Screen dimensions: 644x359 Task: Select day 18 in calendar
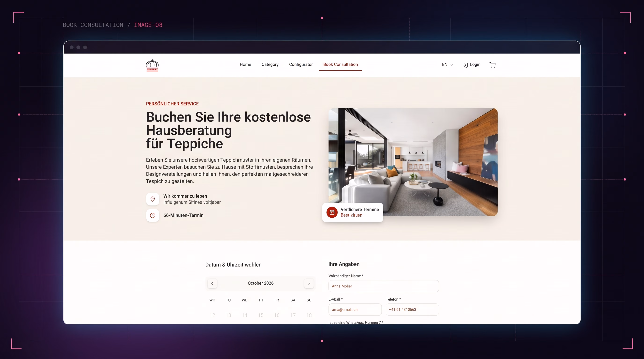tap(309, 315)
